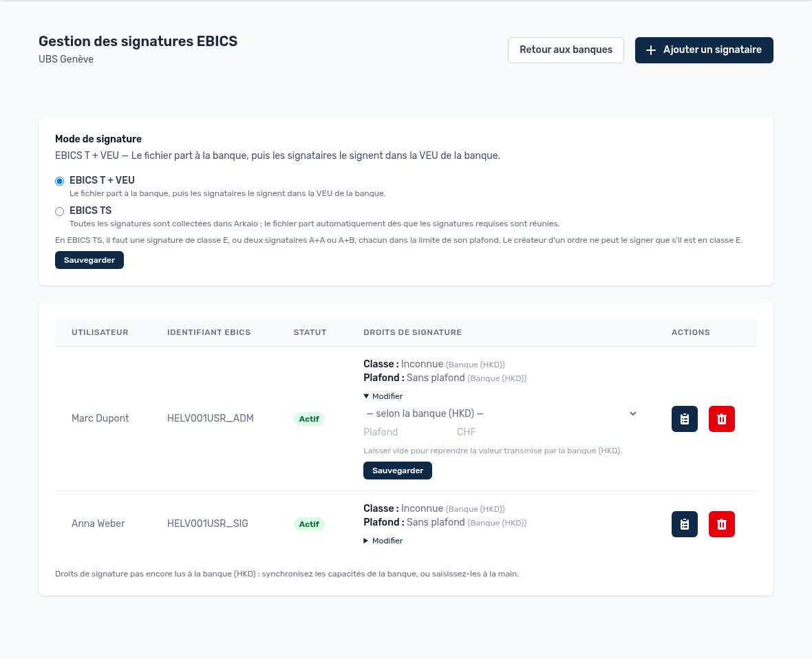Select the EBICS T + VEU radio option

60,181
